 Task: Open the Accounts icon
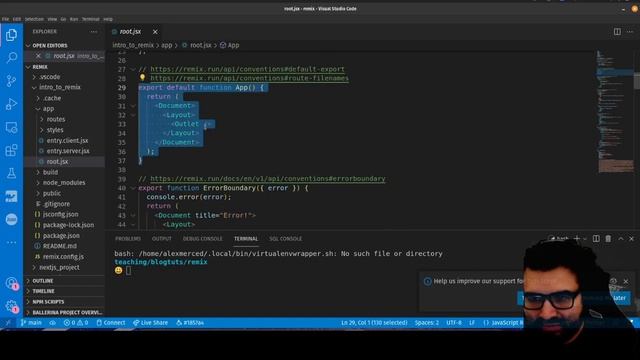[x=11, y=283]
